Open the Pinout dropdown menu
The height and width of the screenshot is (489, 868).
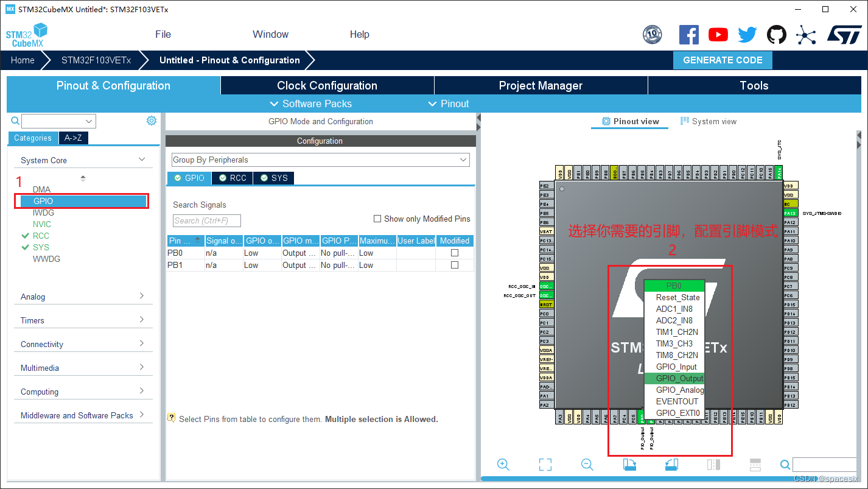coord(449,104)
